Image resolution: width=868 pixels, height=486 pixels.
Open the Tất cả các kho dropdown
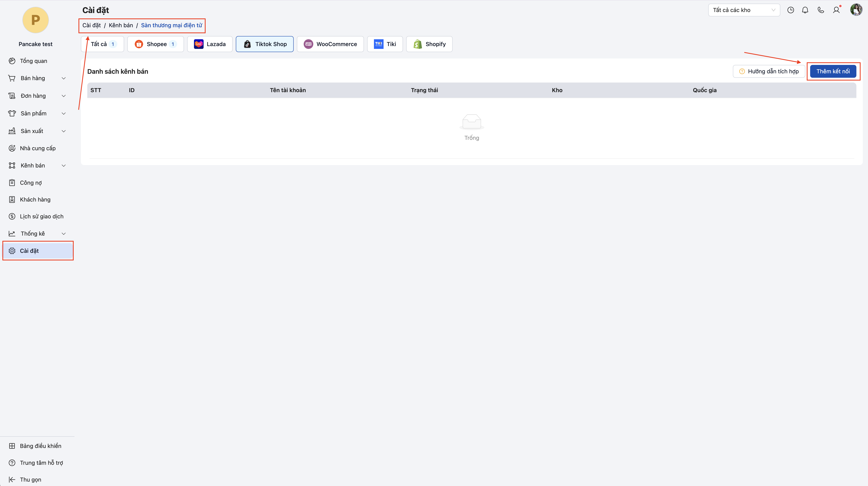click(x=744, y=10)
